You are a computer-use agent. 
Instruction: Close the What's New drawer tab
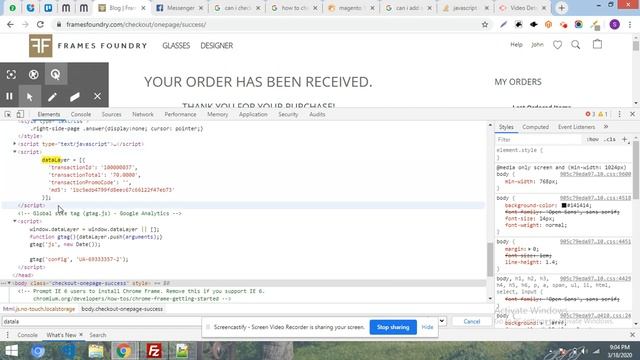click(x=81, y=335)
